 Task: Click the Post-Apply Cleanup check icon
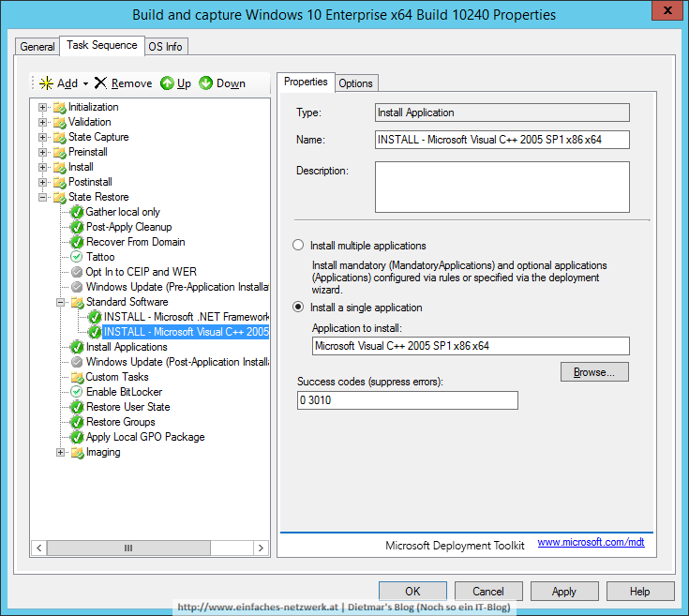77,227
